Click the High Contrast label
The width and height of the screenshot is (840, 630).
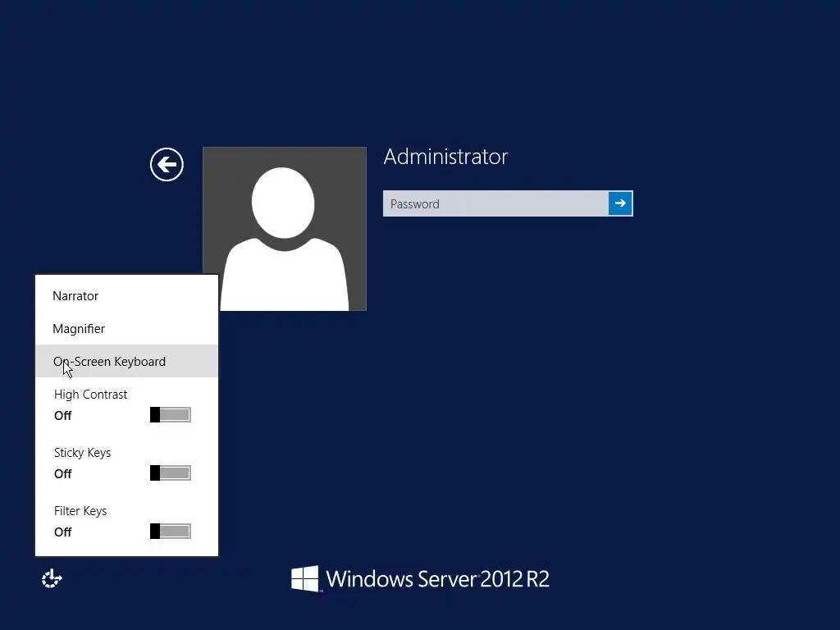[90, 395]
